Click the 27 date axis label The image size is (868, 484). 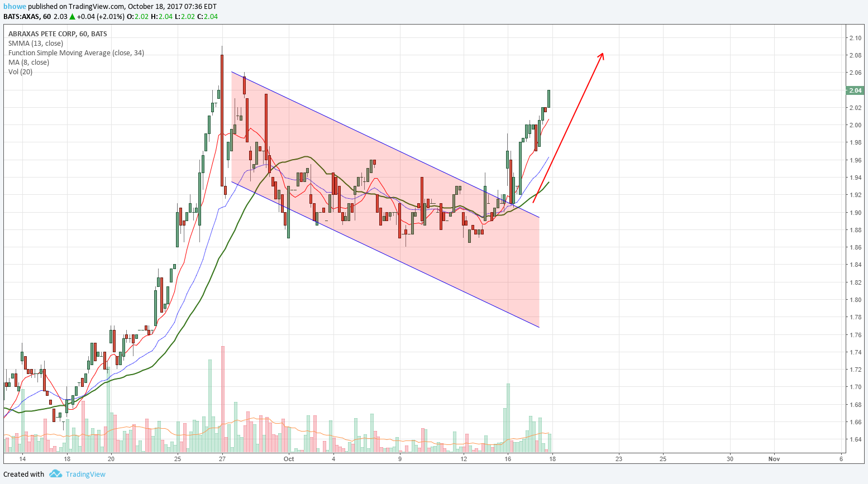[222, 459]
